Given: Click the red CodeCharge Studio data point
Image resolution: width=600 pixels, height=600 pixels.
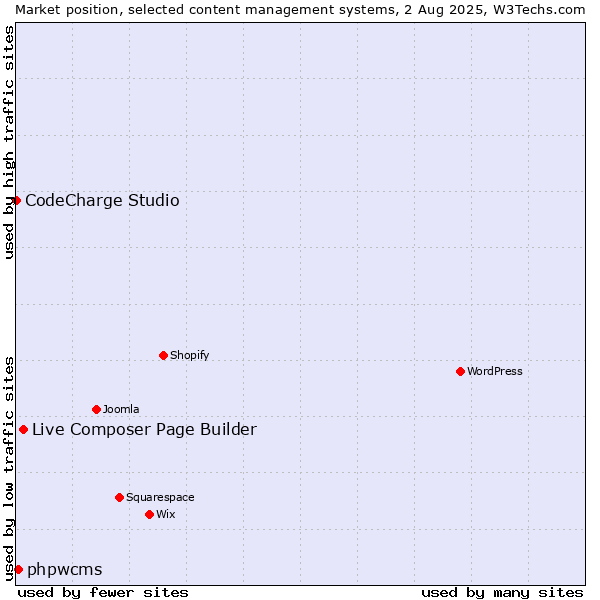Looking at the screenshot, I should (x=16, y=201).
